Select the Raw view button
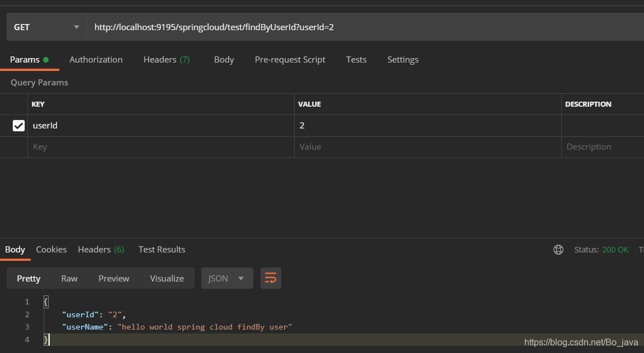644x353 pixels. [69, 278]
